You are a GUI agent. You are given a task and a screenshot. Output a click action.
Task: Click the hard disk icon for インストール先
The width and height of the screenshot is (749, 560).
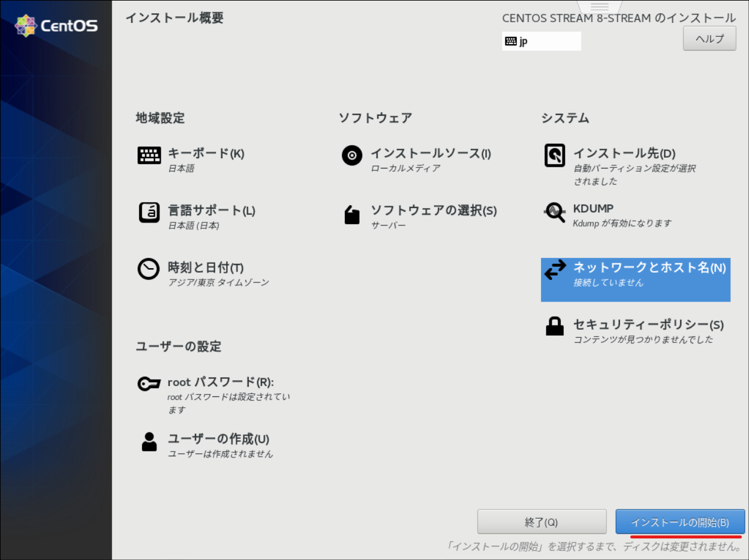[555, 155]
